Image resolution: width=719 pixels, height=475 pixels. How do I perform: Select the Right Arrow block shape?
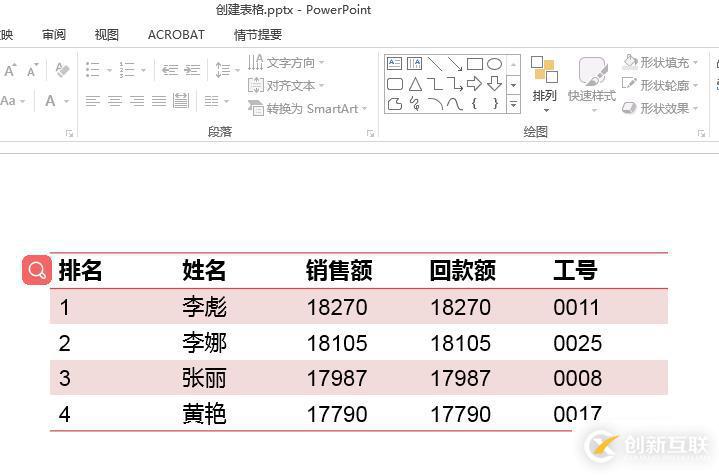click(475, 84)
